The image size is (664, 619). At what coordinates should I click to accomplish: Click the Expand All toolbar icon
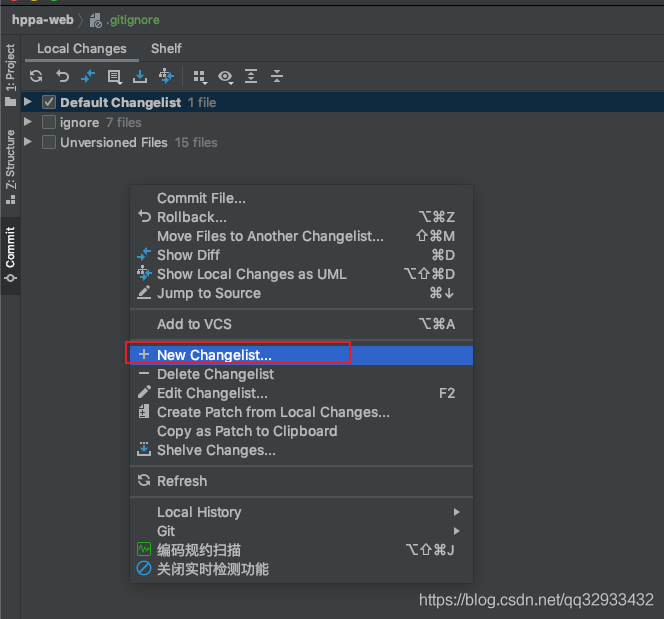251,76
